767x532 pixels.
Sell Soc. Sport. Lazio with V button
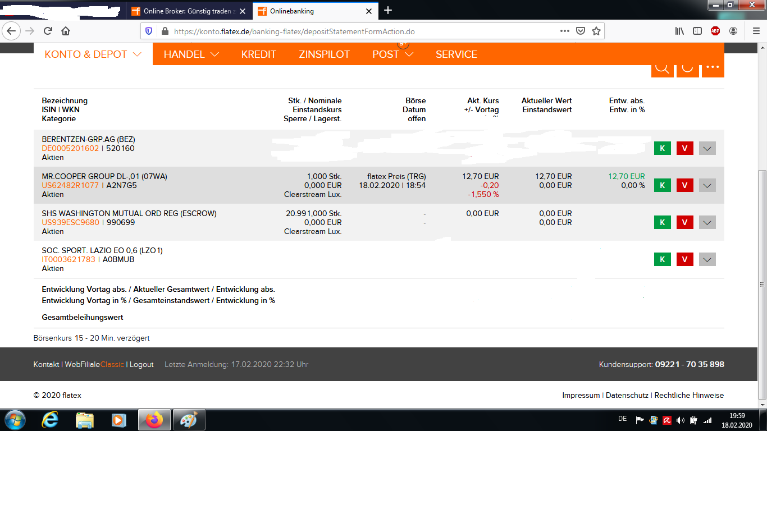tap(685, 259)
